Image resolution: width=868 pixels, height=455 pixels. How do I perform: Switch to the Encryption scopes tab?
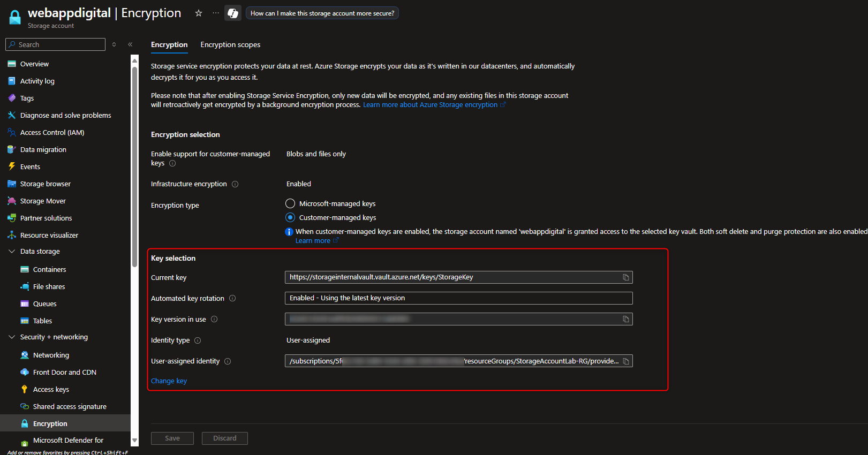[230, 45]
